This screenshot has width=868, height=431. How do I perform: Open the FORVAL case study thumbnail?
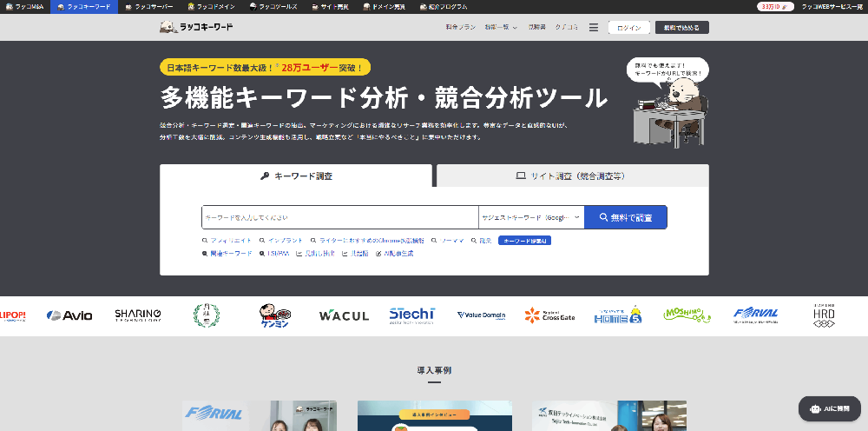(x=260, y=415)
